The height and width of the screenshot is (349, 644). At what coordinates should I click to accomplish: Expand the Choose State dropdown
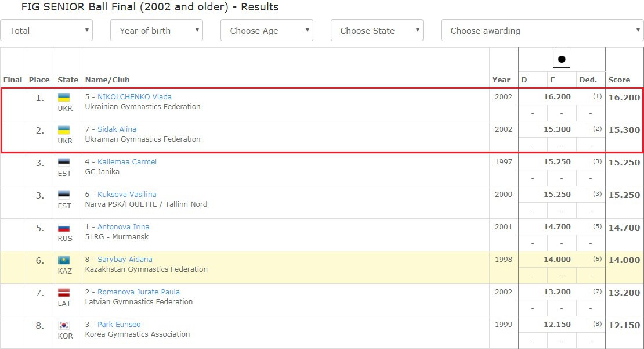[377, 31]
